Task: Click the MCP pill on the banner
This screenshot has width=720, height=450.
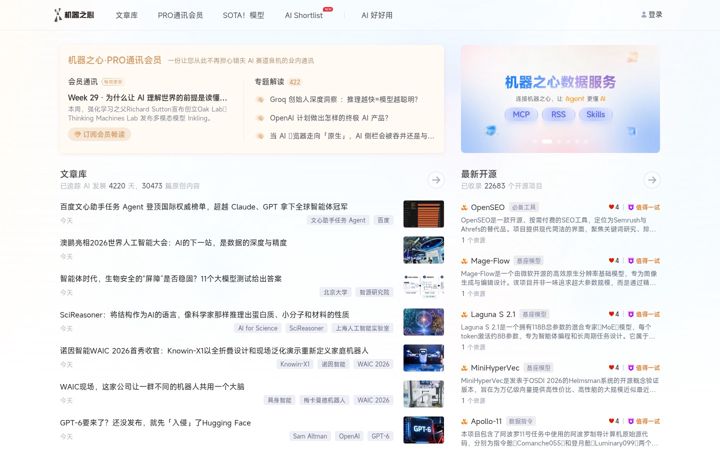Action: coord(521,114)
